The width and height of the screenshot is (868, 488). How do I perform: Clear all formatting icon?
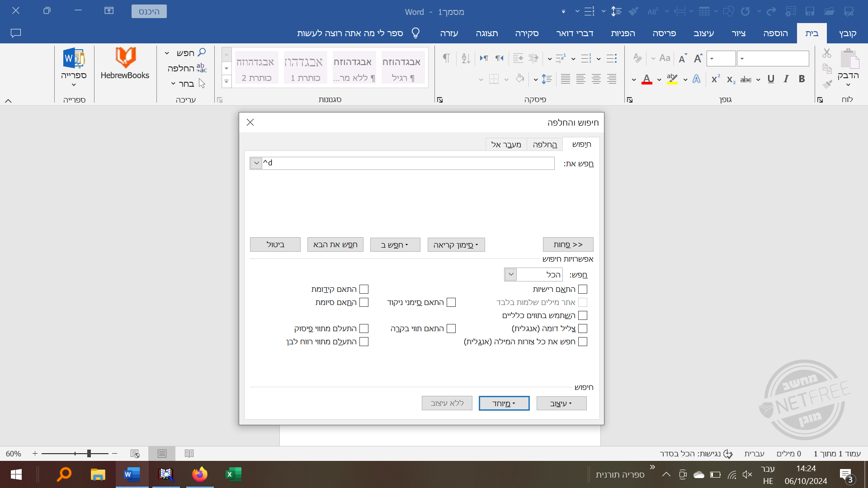637,58
